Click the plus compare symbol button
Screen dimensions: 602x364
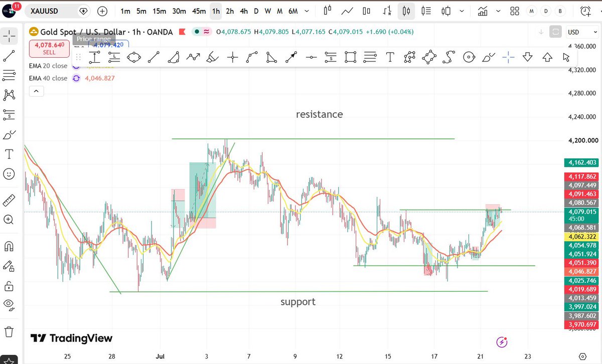[102, 11]
